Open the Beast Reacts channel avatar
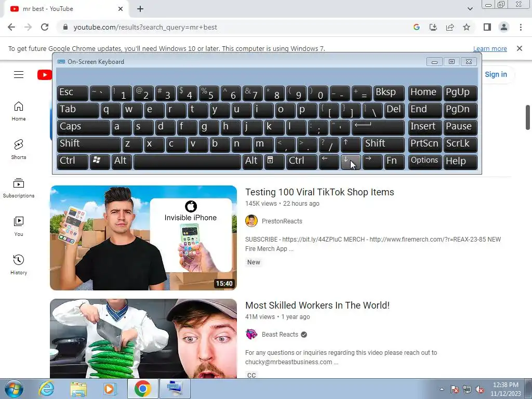Image resolution: width=532 pixels, height=399 pixels. (x=251, y=334)
